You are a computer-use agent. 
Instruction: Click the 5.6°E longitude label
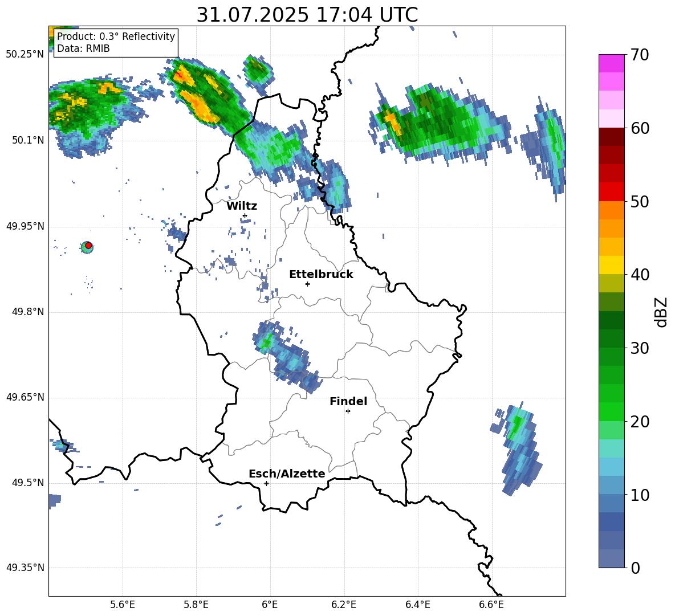(123, 605)
